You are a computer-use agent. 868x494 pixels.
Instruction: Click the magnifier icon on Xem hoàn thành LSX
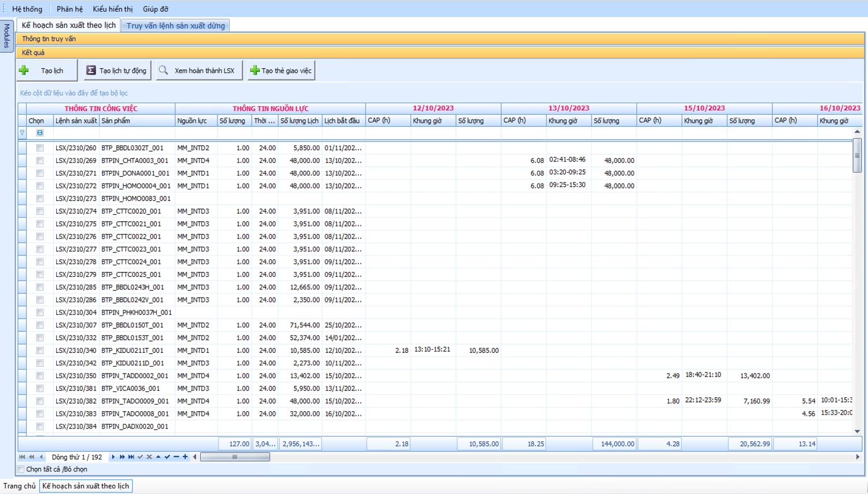click(x=164, y=70)
